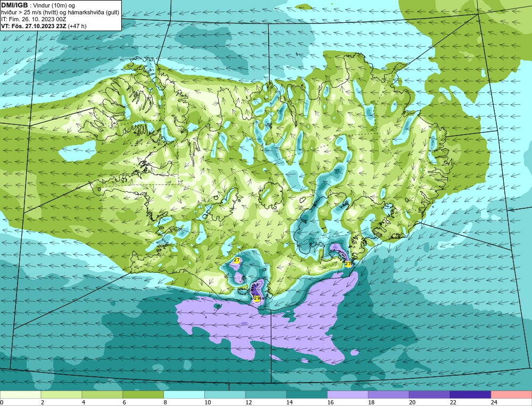Click the 10-12 m/s light teal legend swatch
The image size is (532, 406).
(x=225, y=395)
